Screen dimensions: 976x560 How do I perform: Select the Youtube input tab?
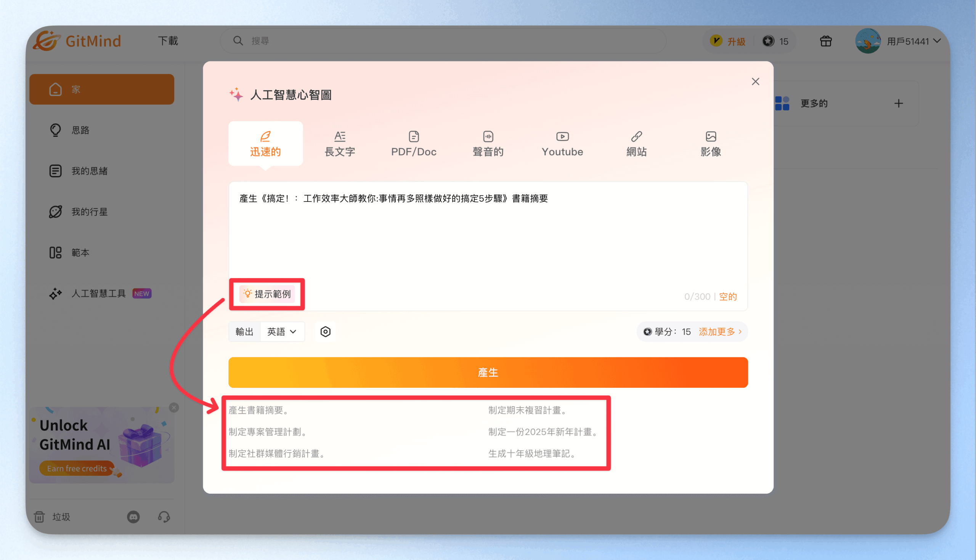[562, 144]
